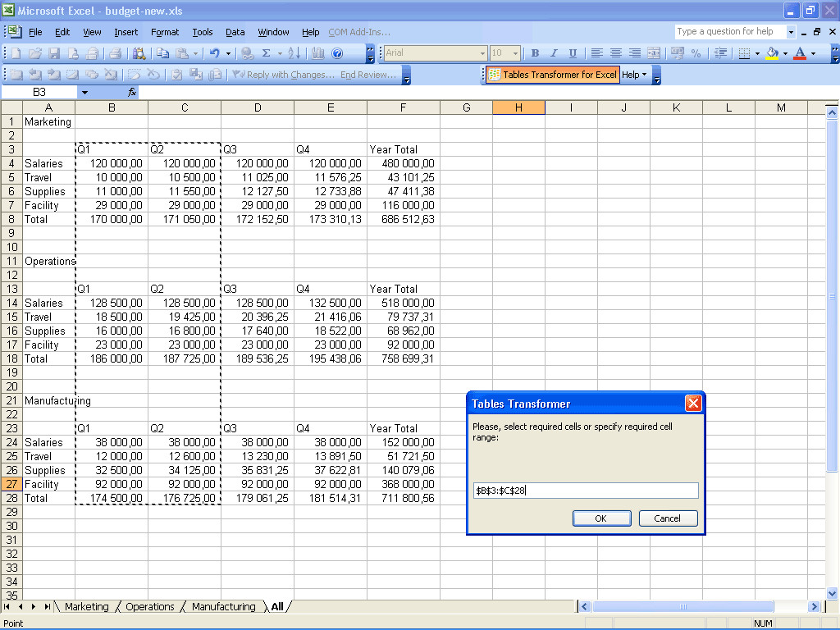The image size is (840, 630).
Task: Undo last action with Undo arrow
Action: (215, 53)
